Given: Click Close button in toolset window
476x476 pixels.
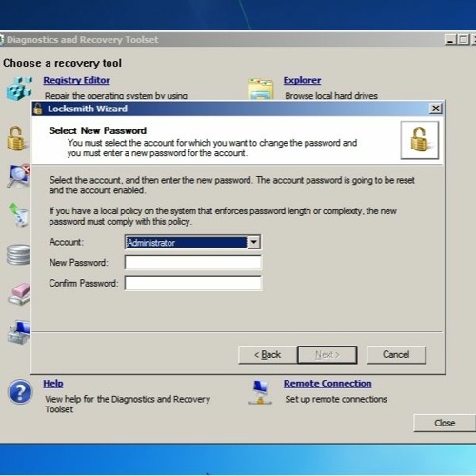Looking at the screenshot, I should [x=445, y=423].
